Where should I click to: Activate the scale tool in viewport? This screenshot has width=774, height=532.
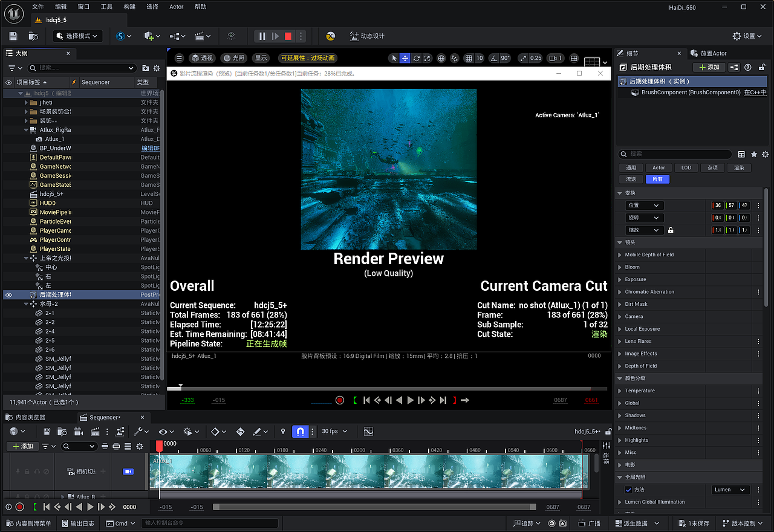coord(427,58)
